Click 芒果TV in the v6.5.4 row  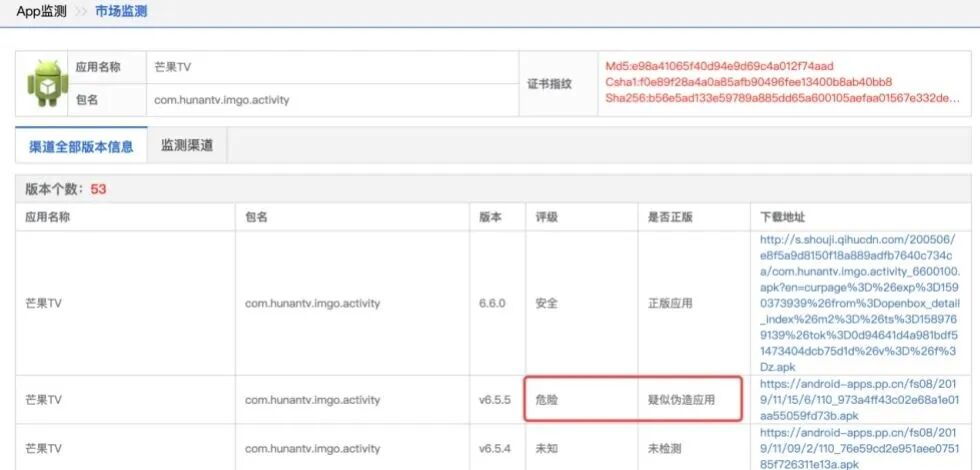tap(43, 449)
